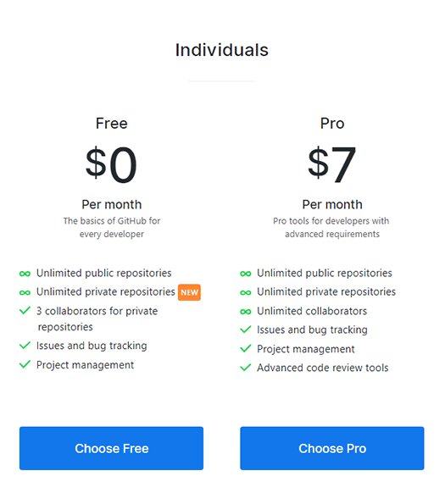Viewport: 445px width, 504px height.
Task: Click checkmark beside Pro plan Issues and bug tracking
Action: point(246,330)
